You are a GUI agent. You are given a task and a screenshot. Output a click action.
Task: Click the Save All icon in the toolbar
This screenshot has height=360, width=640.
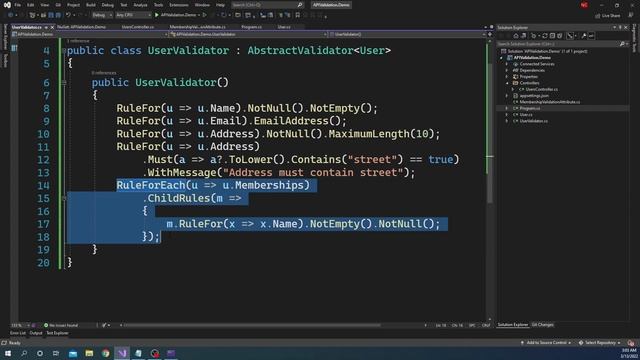point(58,15)
